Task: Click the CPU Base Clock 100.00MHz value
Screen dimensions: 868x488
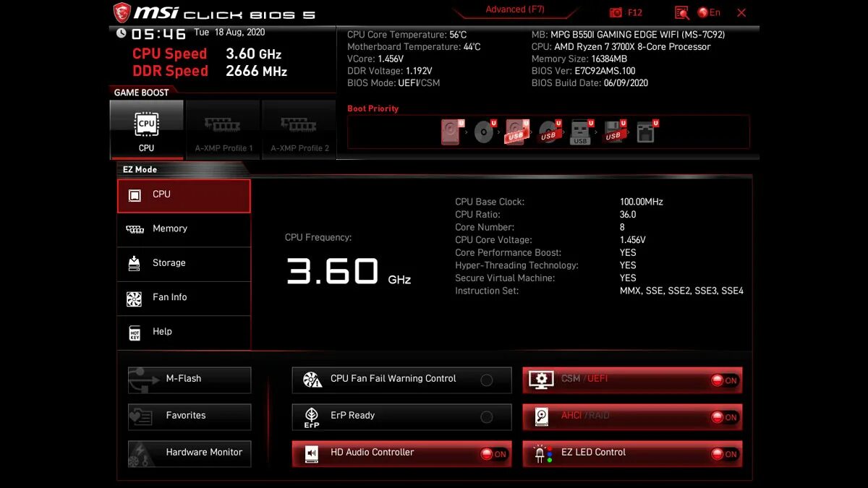Action: coord(642,202)
